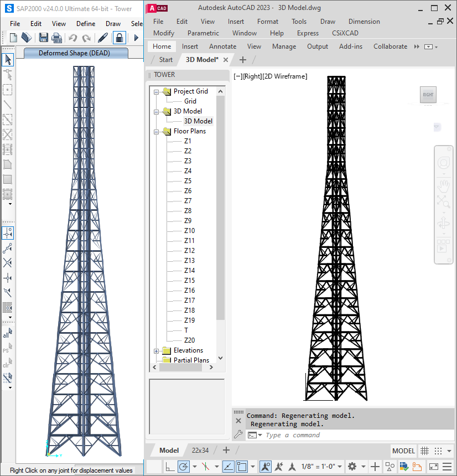Select the pointer Select Object tool in SAP2000
Viewport: 457px width, 476px height.
pos(8,60)
